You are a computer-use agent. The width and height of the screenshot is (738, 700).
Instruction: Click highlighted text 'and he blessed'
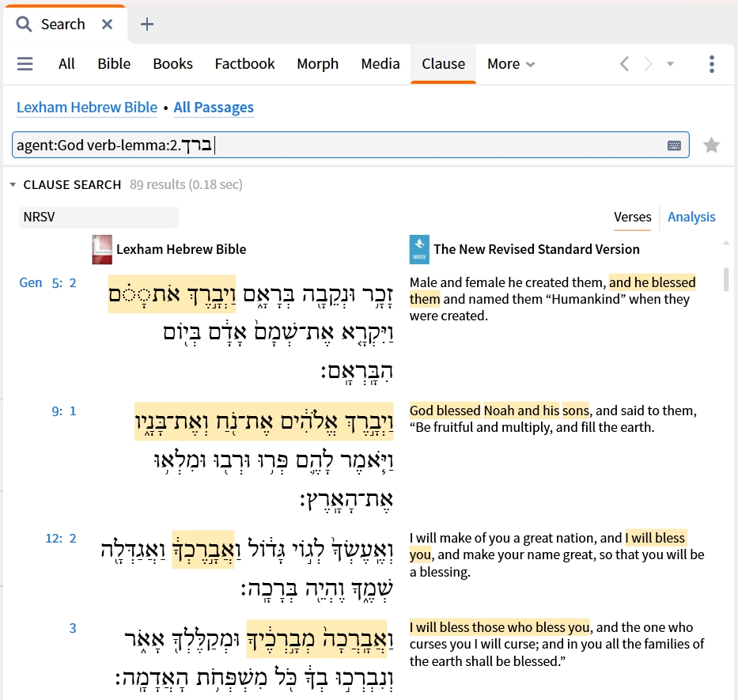click(x=652, y=282)
